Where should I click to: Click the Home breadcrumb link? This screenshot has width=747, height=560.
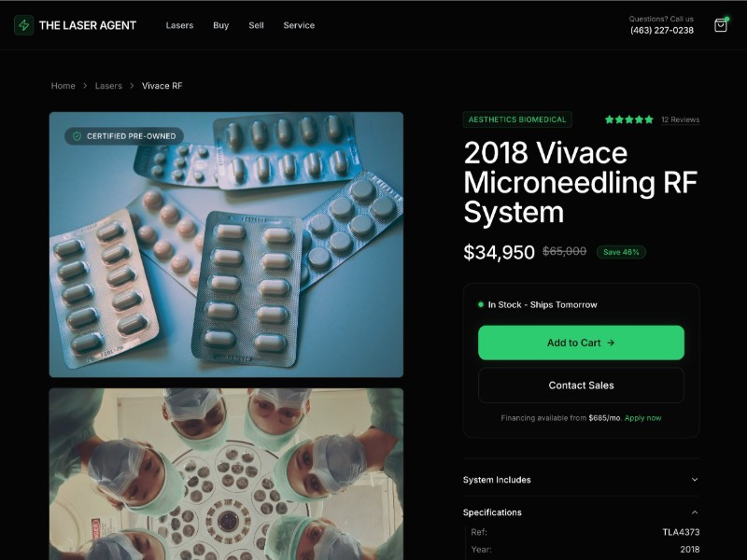[x=63, y=86]
